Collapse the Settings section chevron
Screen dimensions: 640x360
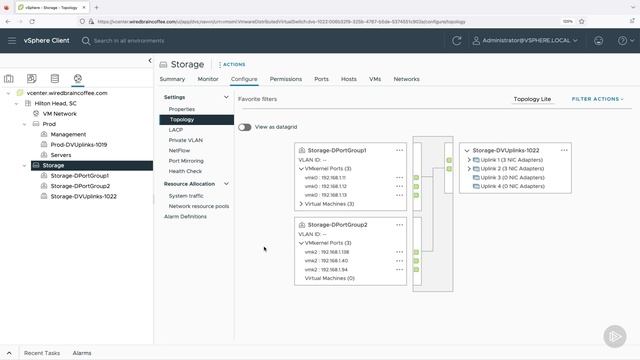(x=226, y=97)
